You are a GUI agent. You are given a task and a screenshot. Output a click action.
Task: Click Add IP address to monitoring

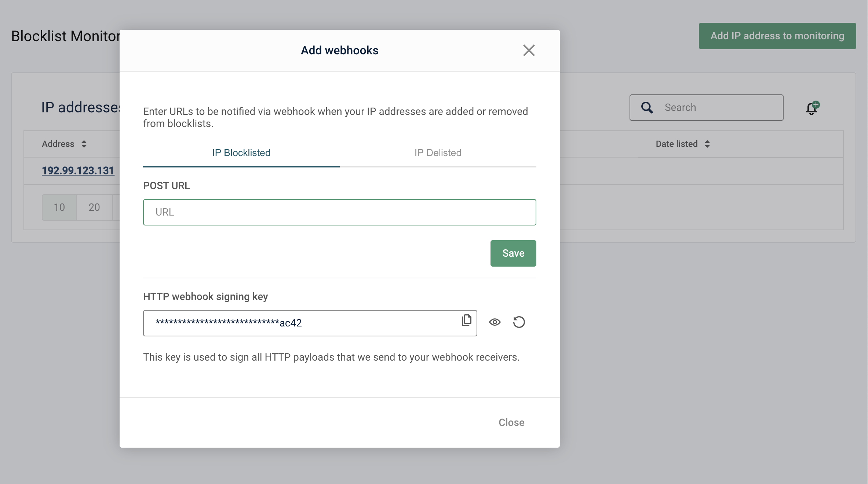click(777, 36)
